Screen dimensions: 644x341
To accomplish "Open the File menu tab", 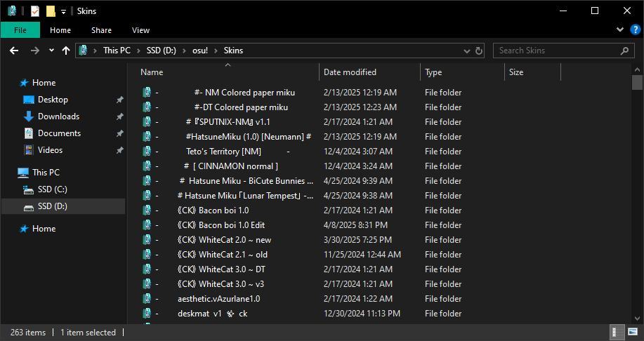I will coord(20,30).
